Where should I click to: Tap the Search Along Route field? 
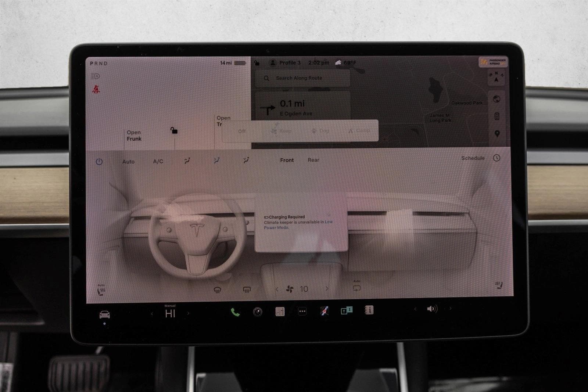(302, 78)
